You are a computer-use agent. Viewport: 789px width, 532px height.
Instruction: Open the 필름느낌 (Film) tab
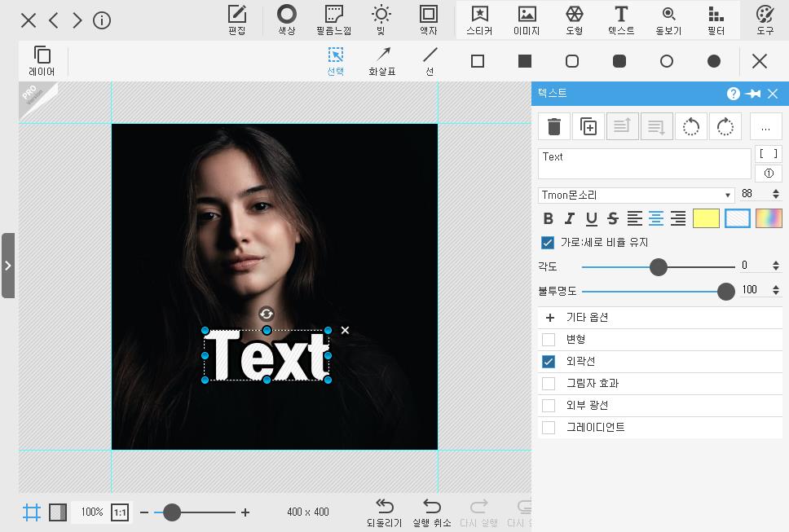pyautogui.click(x=333, y=20)
